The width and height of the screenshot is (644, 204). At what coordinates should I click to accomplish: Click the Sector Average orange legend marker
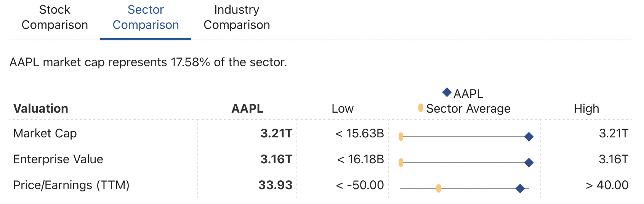(x=421, y=108)
